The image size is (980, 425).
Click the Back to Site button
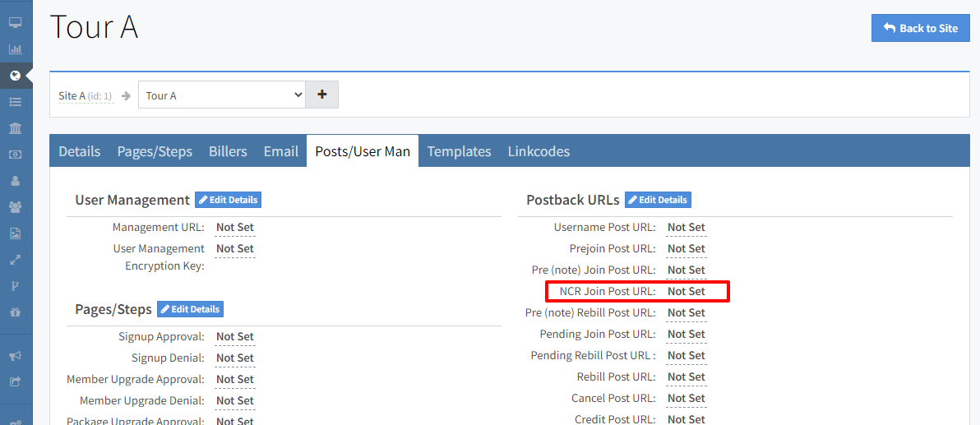(920, 28)
